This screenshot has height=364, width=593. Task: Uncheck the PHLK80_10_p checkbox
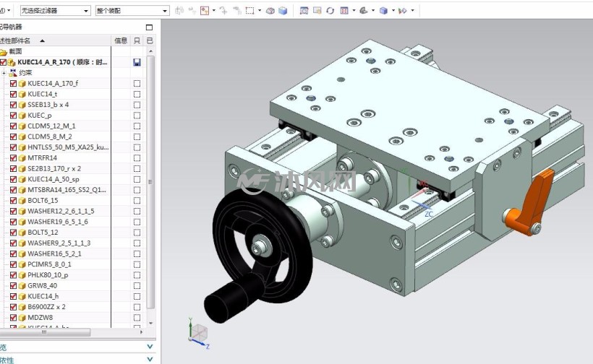click(x=13, y=275)
